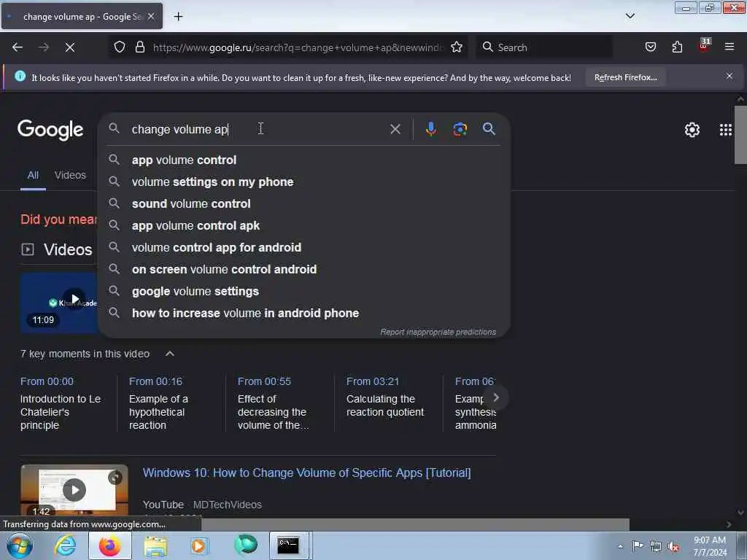Close the Google search tab
Viewport: 747px width, 560px height.
pos(151,16)
